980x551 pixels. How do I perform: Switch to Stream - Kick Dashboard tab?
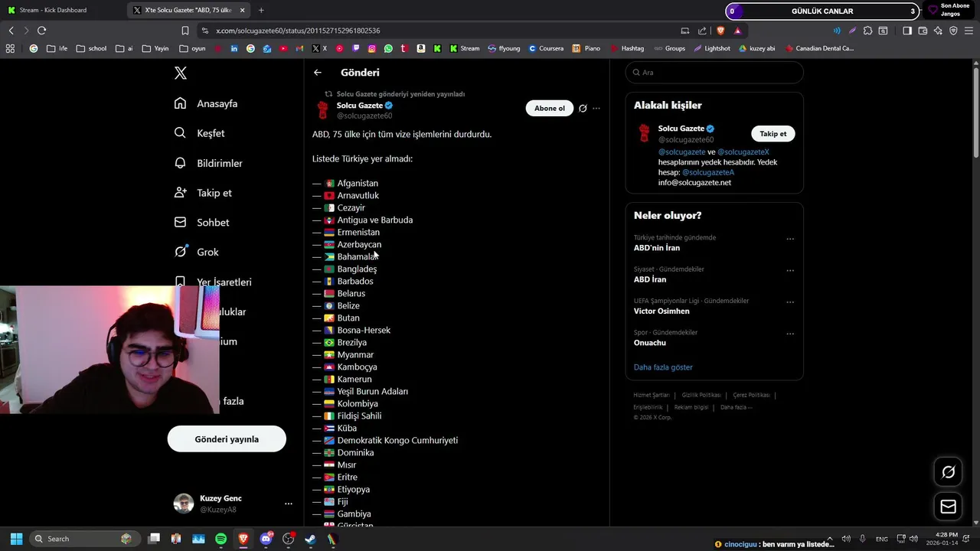(x=63, y=10)
